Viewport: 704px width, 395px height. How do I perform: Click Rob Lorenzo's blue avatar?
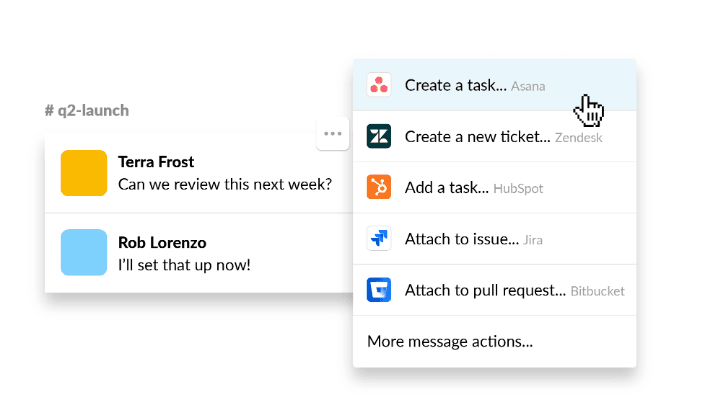(x=84, y=252)
